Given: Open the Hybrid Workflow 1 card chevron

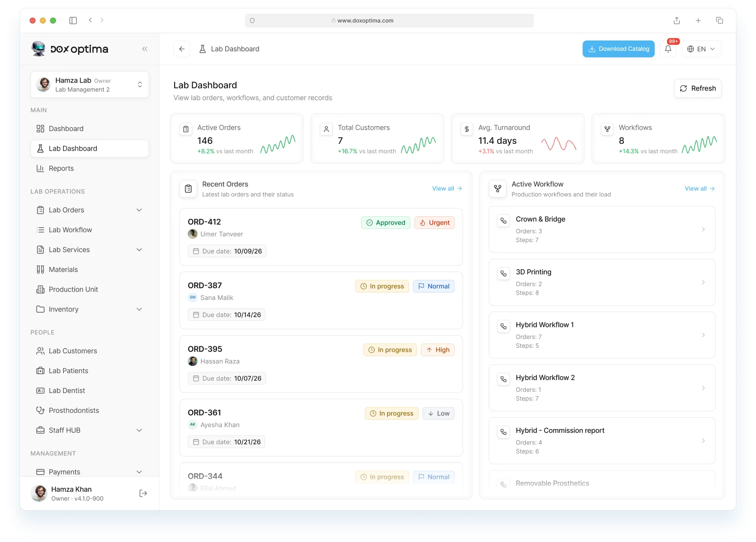Looking at the screenshot, I should coord(703,335).
